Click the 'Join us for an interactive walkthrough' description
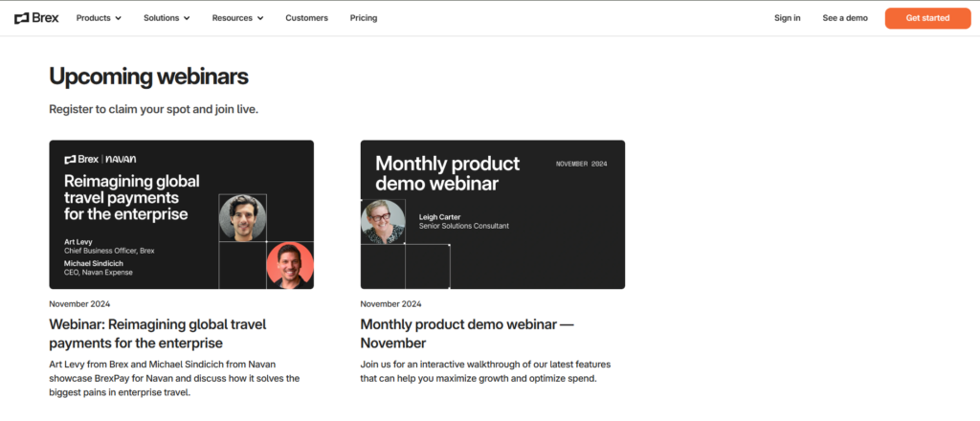The height and width of the screenshot is (421, 980). pos(485,371)
